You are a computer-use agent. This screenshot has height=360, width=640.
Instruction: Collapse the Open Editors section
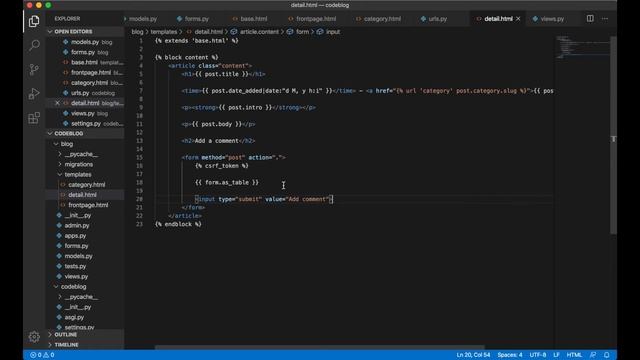coord(85,31)
